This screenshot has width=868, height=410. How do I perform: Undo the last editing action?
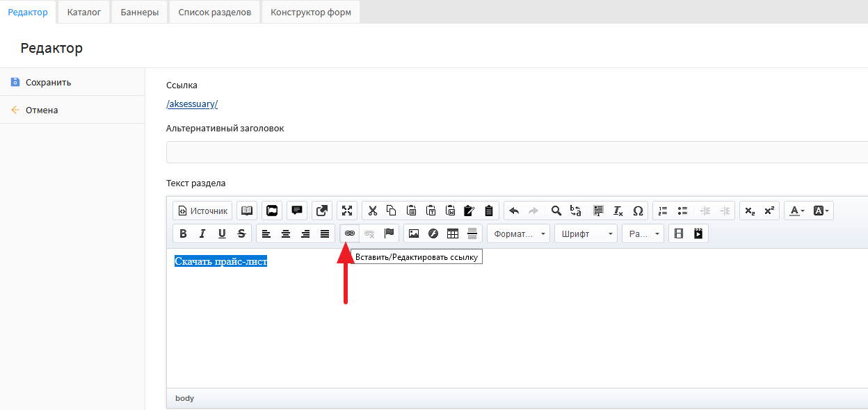tap(514, 211)
